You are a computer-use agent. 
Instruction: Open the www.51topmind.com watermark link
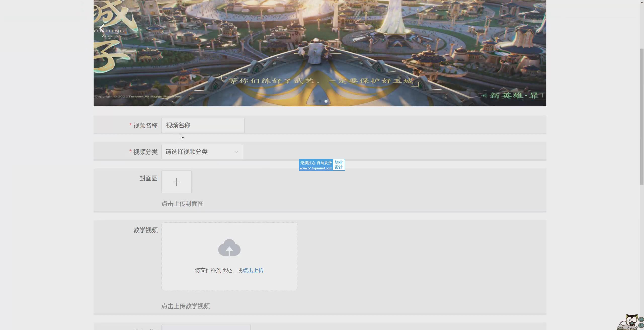(316, 168)
